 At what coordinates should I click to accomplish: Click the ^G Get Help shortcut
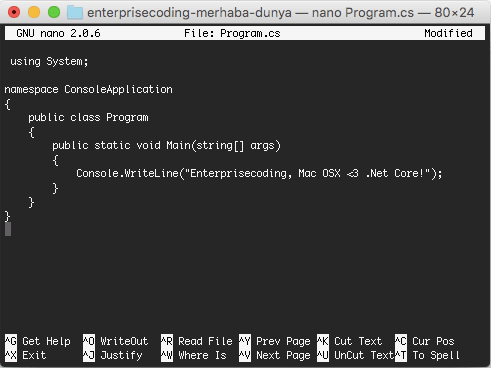38,341
